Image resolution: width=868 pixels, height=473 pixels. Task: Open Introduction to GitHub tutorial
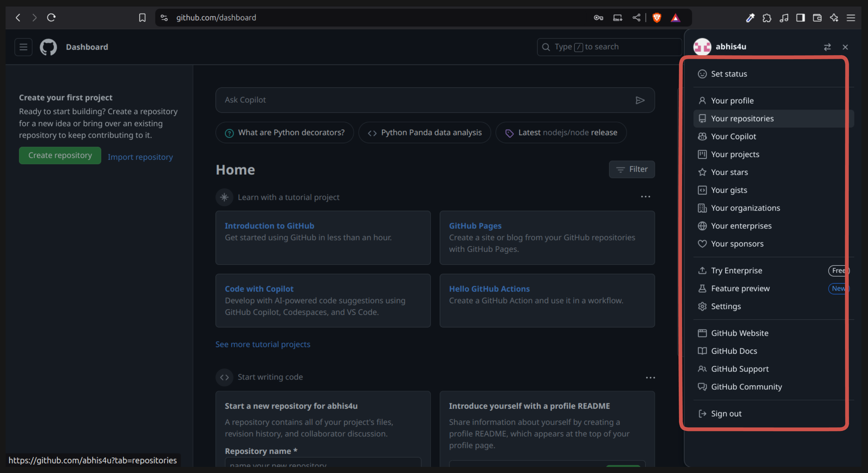(x=269, y=226)
